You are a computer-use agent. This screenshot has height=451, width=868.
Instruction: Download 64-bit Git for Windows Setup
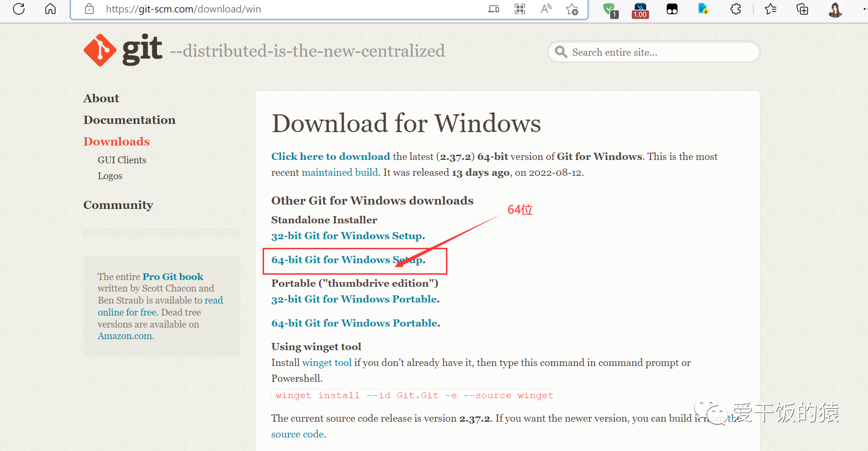(348, 260)
